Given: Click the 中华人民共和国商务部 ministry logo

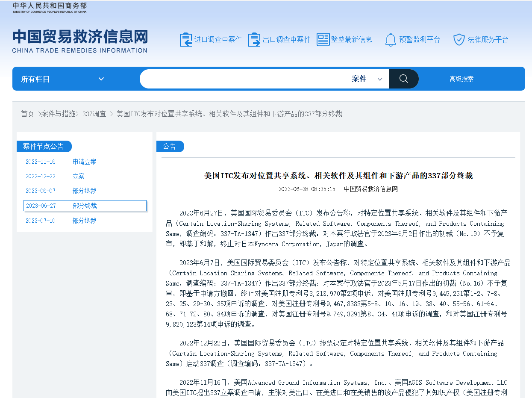Looking at the screenshot, I should (50, 8).
